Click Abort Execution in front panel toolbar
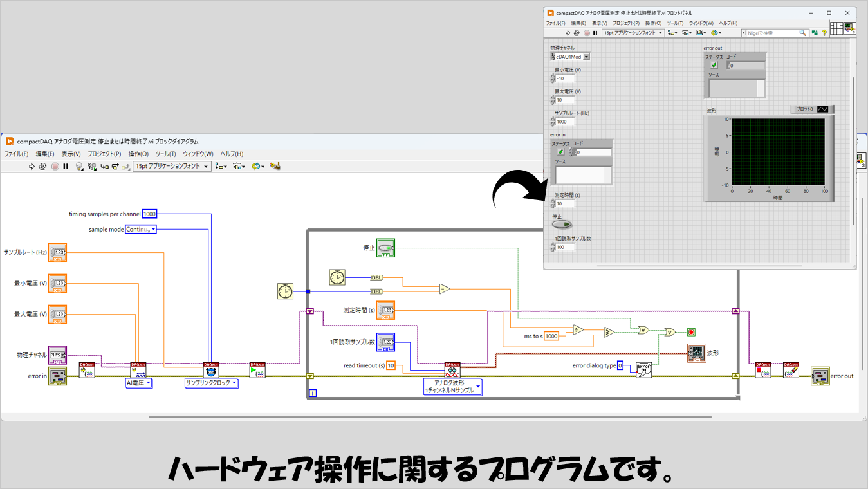The width and height of the screenshot is (868, 489). coord(586,33)
